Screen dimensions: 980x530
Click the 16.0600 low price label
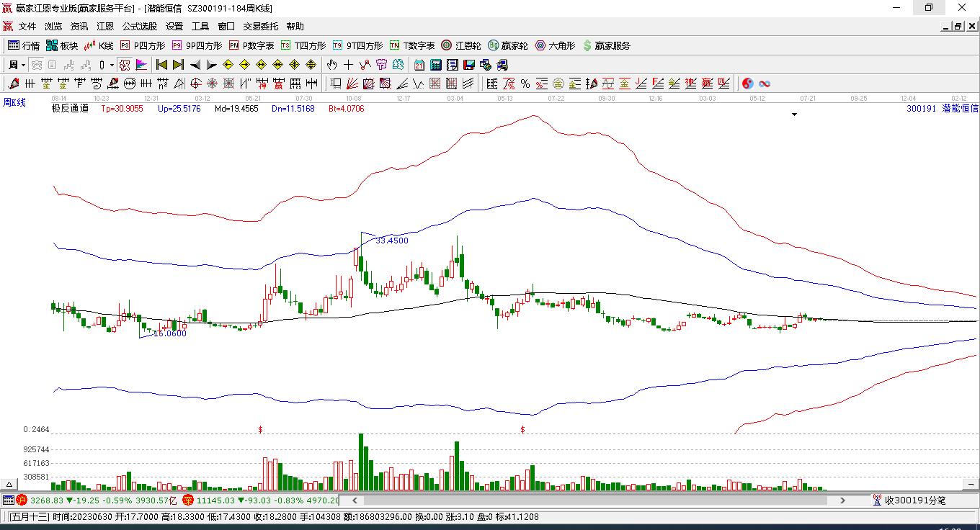point(170,333)
